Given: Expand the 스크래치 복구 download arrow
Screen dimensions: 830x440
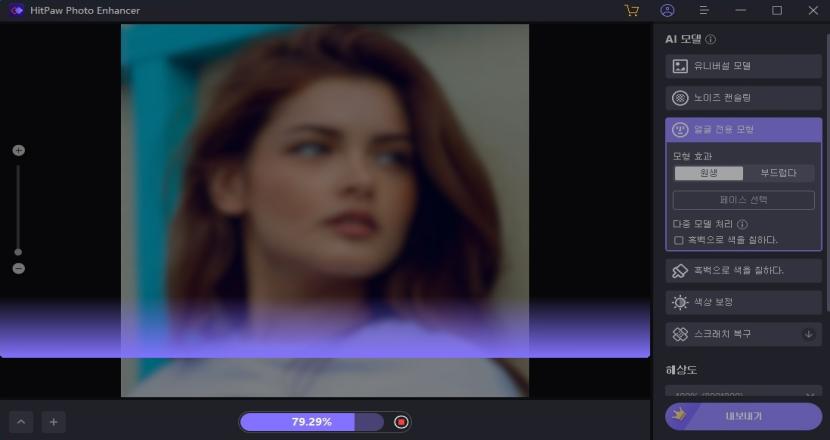Looking at the screenshot, I should coord(808,333).
